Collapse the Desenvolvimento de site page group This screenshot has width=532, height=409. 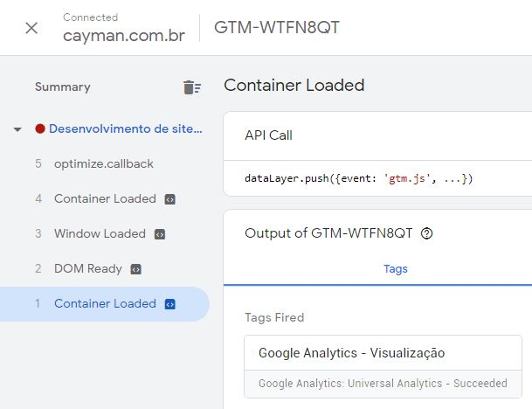coord(17,129)
